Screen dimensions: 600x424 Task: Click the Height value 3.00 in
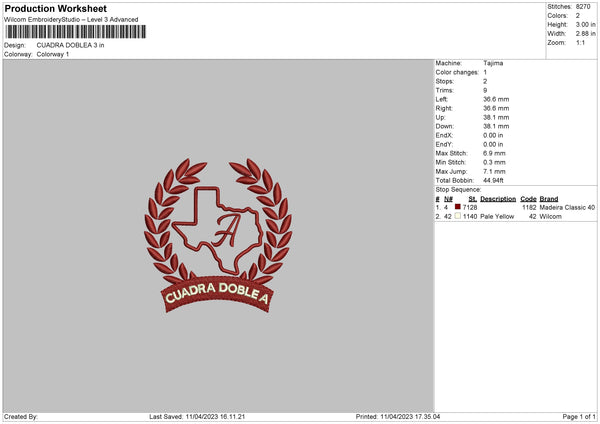pos(586,24)
